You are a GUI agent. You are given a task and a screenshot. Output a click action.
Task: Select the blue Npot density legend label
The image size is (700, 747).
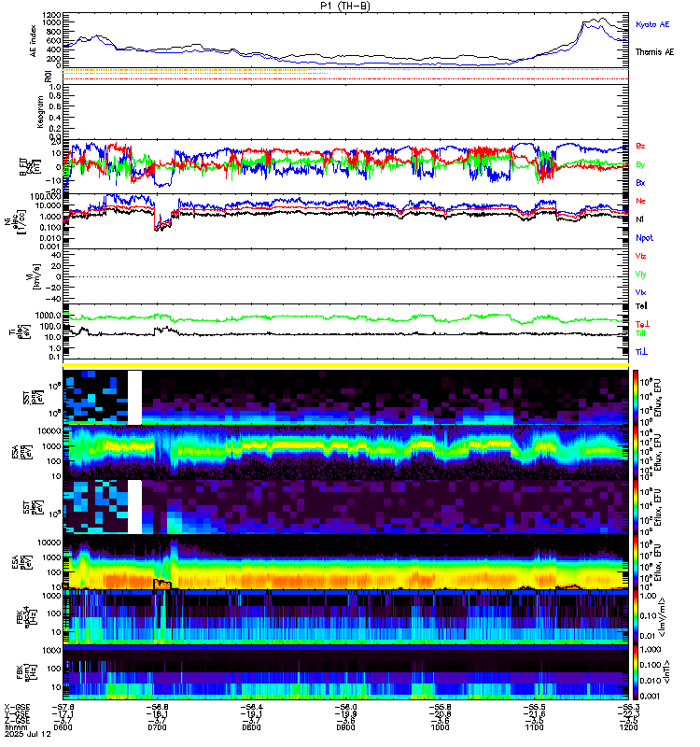(644, 238)
